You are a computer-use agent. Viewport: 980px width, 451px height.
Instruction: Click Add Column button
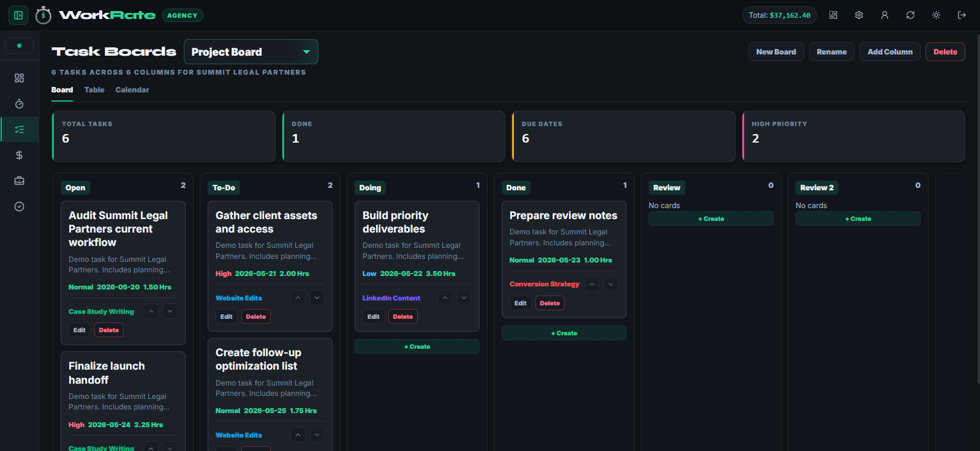pyautogui.click(x=890, y=52)
